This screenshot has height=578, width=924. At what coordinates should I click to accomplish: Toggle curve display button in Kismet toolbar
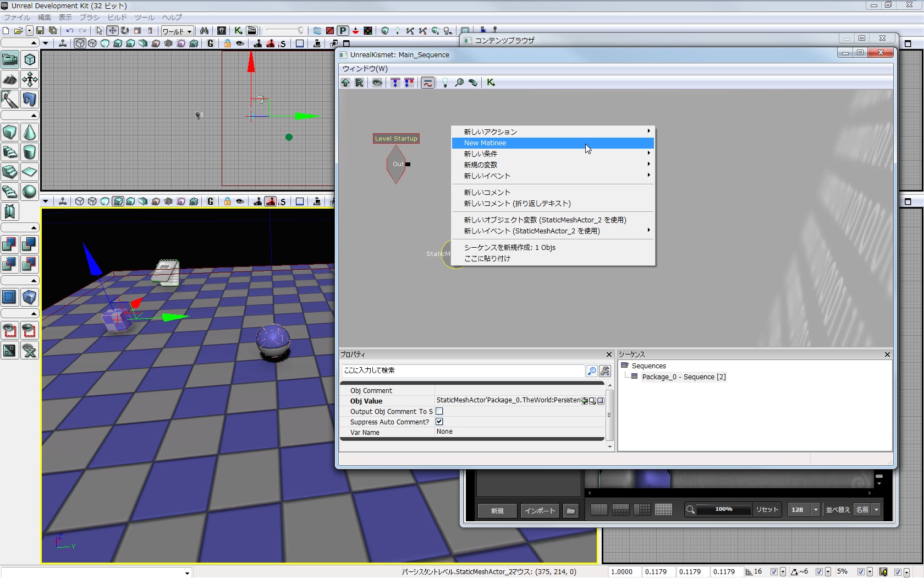point(427,83)
